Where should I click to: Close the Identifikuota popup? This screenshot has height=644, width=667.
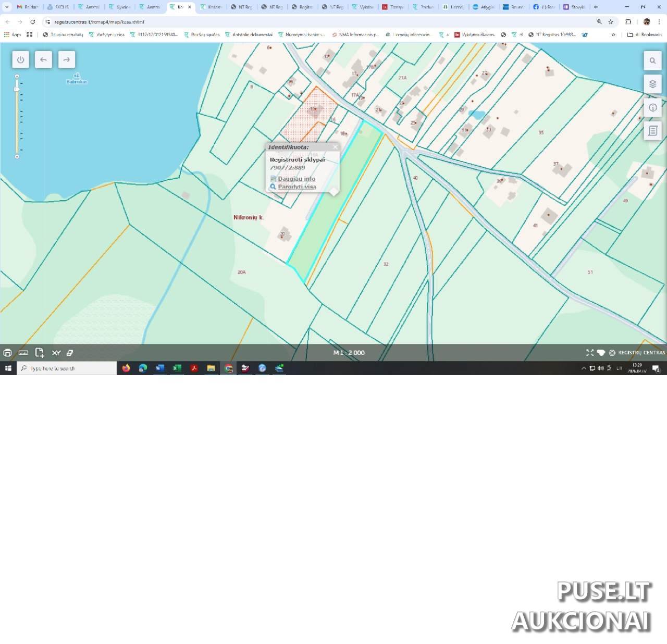pos(335,147)
